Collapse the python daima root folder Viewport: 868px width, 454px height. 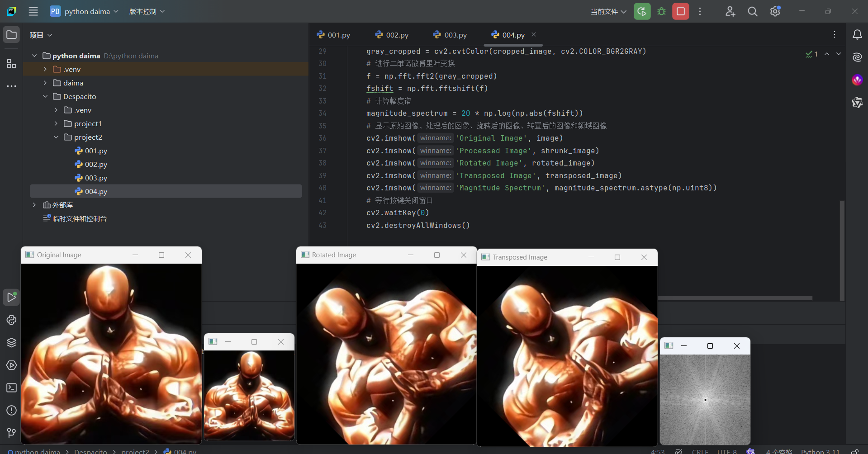[34, 56]
